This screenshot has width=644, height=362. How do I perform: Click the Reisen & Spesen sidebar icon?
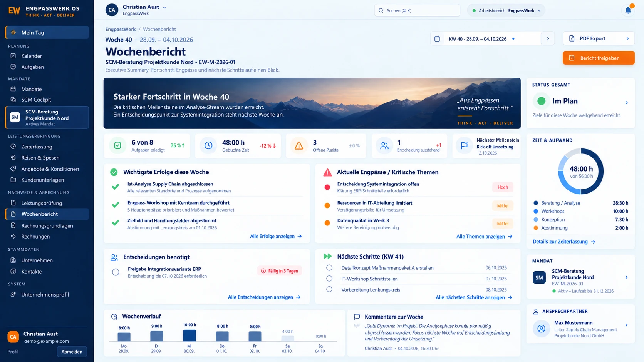point(13,158)
